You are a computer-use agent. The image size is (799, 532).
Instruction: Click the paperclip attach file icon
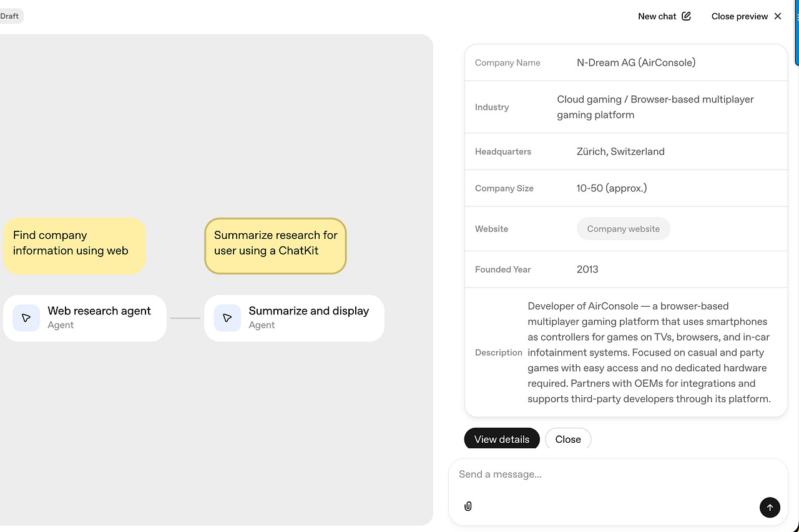[x=468, y=506]
